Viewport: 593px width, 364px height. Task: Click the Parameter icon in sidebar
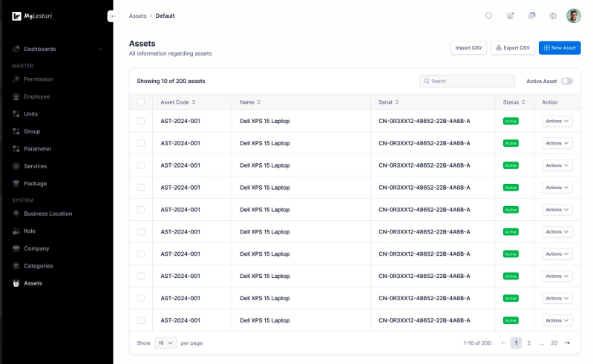coord(16,149)
